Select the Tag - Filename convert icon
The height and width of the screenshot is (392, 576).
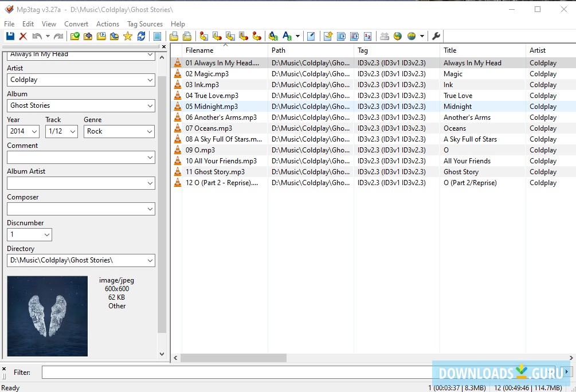203,36
